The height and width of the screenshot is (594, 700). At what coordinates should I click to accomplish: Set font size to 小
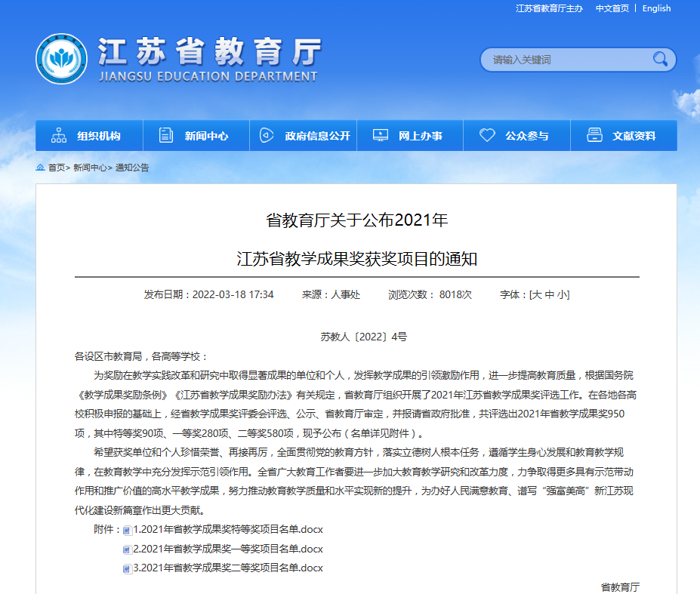coord(562,294)
